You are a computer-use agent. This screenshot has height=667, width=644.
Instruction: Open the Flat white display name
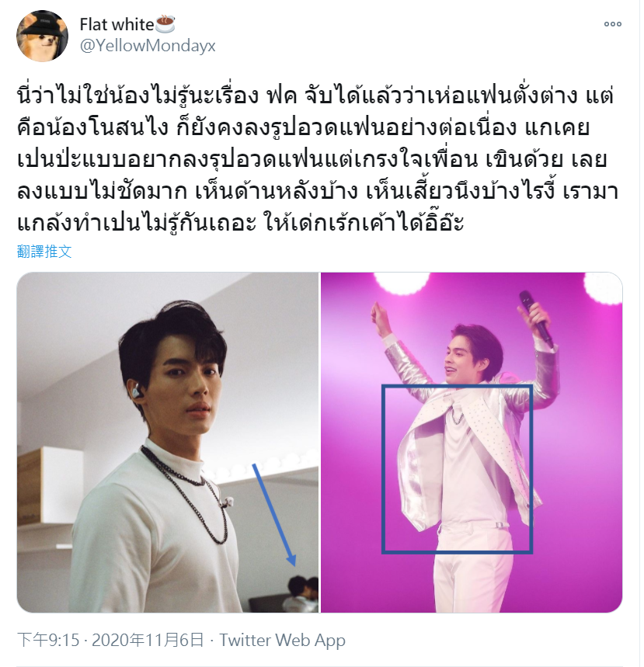click(117, 24)
